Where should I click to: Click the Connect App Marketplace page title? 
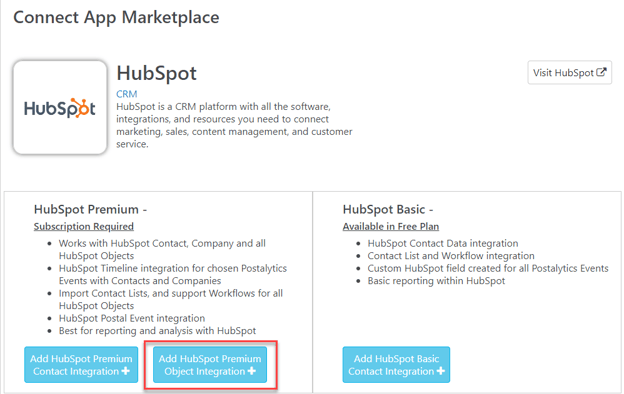[116, 18]
